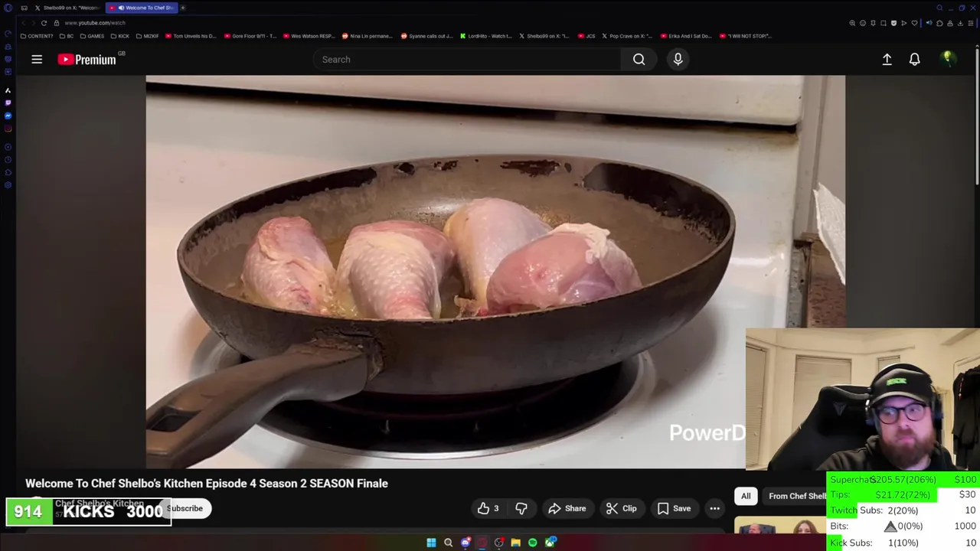Select the All filter chip
The width and height of the screenshot is (980, 551).
(746, 496)
